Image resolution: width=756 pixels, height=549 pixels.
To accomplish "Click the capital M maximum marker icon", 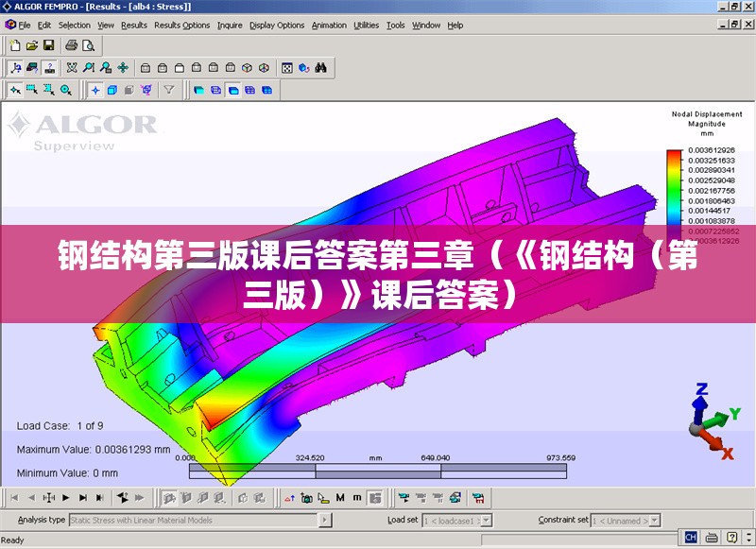I will [340, 498].
